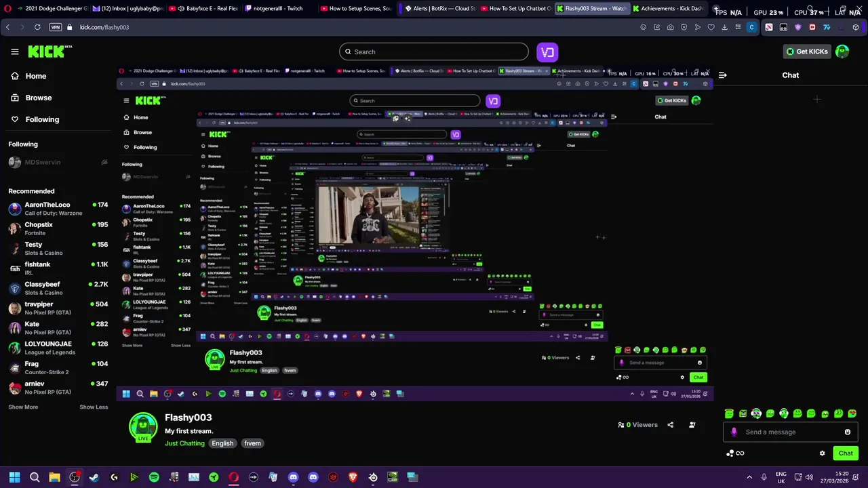Open travpiper's NoPixel RP channel
Screen dimensions: 868x488
[58, 308]
